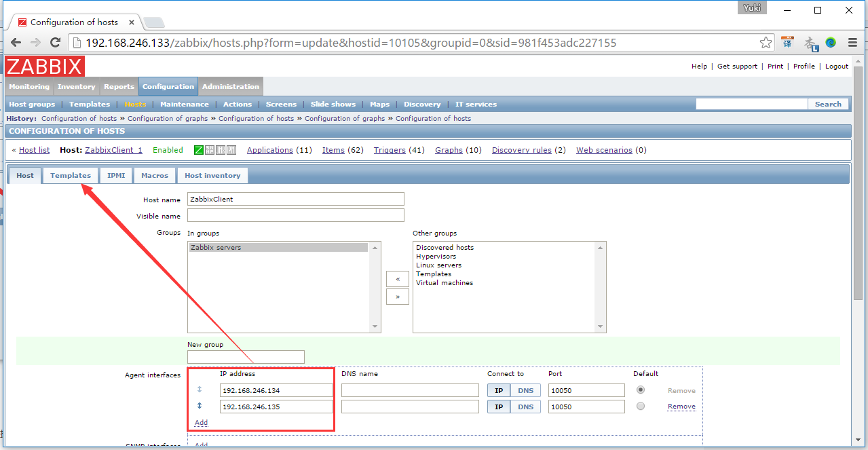
Task: Click the green Zabbix agent availability icon
Action: (199, 150)
